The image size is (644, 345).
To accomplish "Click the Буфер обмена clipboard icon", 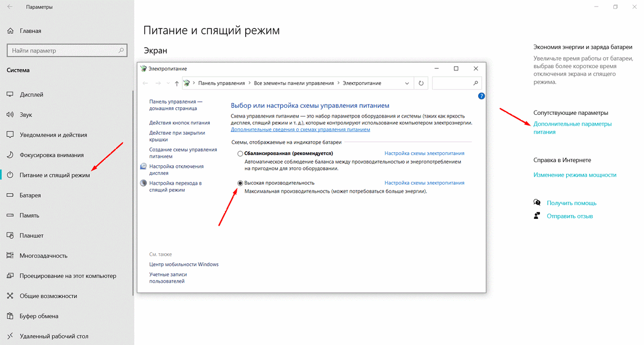I will pyautogui.click(x=10, y=316).
